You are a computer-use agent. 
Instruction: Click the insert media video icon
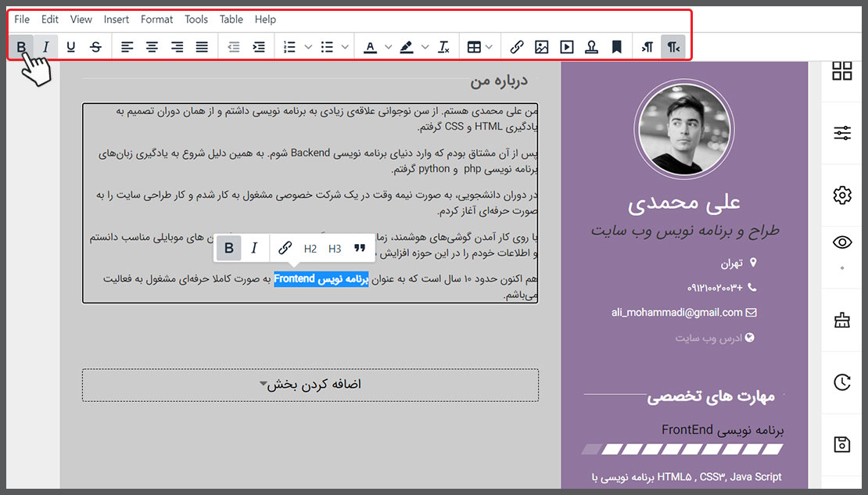coord(567,47)
